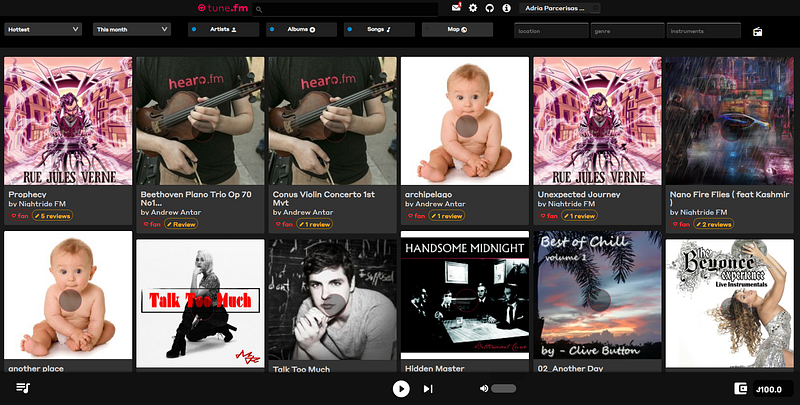Adjust the volume slider
This screenshot has height=405, width=800.
pos(504,389)
